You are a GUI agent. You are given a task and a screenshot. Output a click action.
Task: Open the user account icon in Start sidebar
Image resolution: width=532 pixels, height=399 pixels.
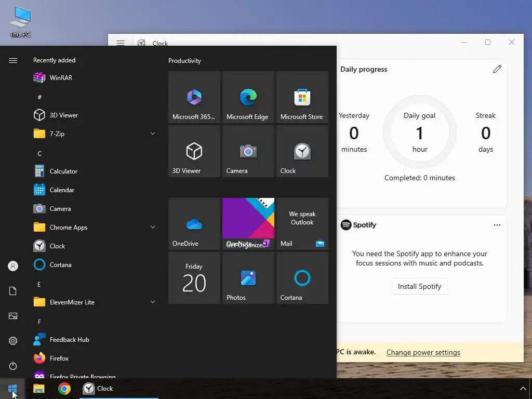click(x=13, y=266)
